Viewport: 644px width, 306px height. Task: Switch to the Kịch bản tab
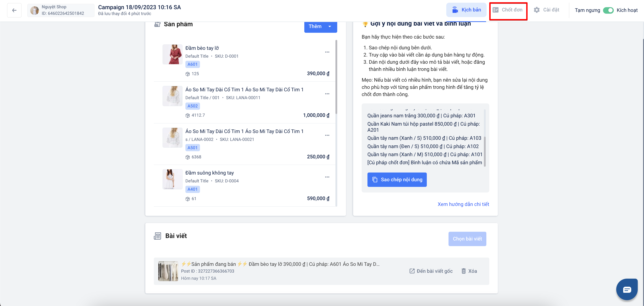[466, 10]
